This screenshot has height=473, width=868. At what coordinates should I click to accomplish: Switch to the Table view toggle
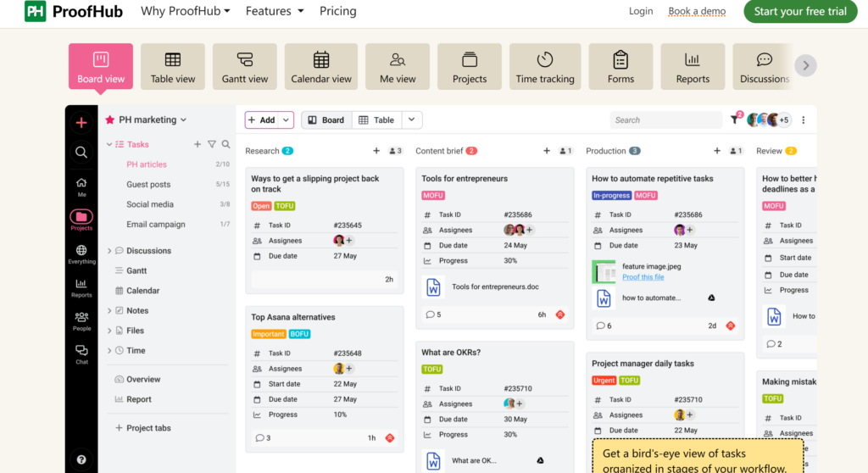coord(376,120)
